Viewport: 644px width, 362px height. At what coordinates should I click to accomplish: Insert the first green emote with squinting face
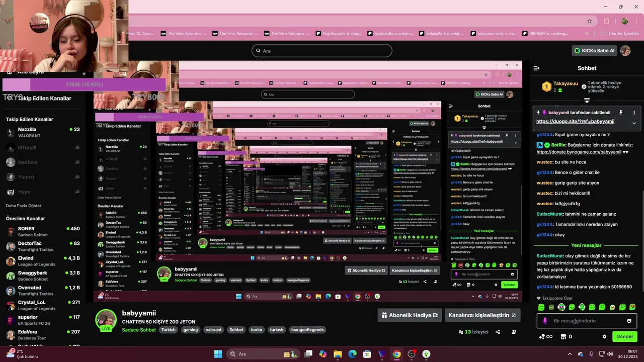(541, 307)
